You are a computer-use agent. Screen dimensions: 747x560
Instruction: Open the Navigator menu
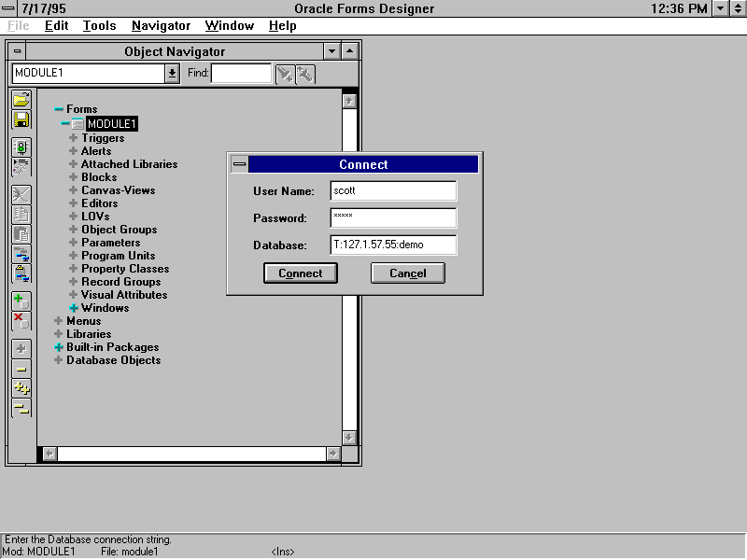[161, 25]
